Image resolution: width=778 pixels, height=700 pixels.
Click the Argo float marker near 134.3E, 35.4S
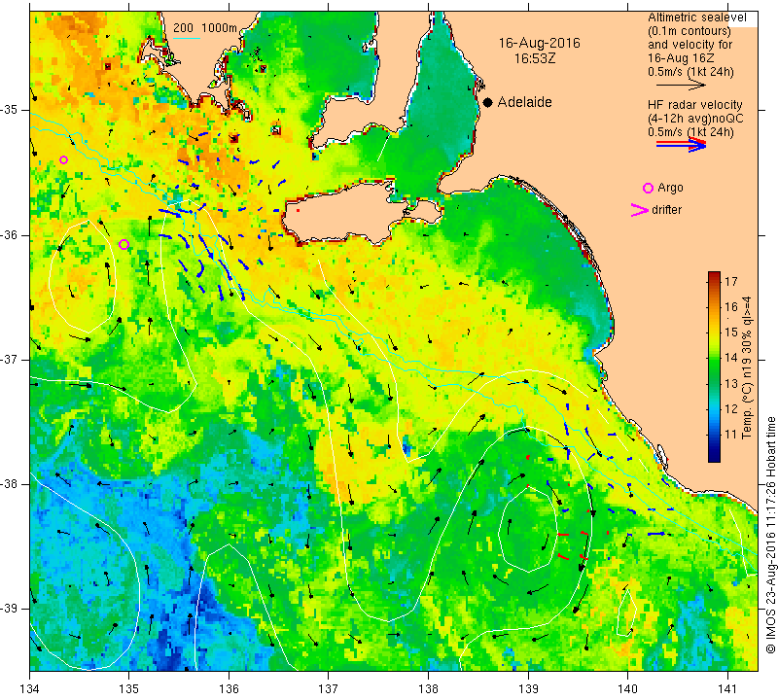(63, 159)
